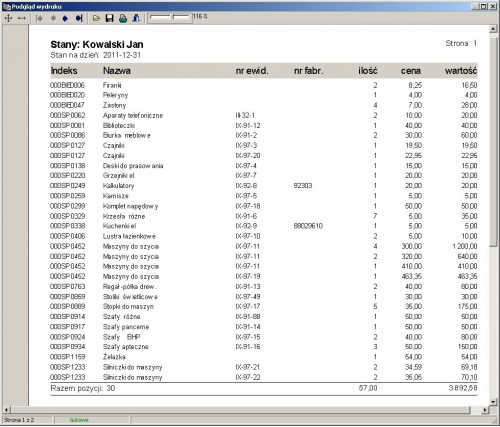Open a report file with folder icon
Viewport: 500px width, 427px height.
click(x=96, y=18)
